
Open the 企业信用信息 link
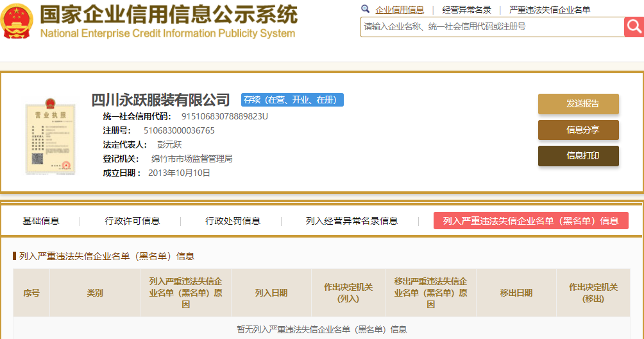click(x=400, y=10)
